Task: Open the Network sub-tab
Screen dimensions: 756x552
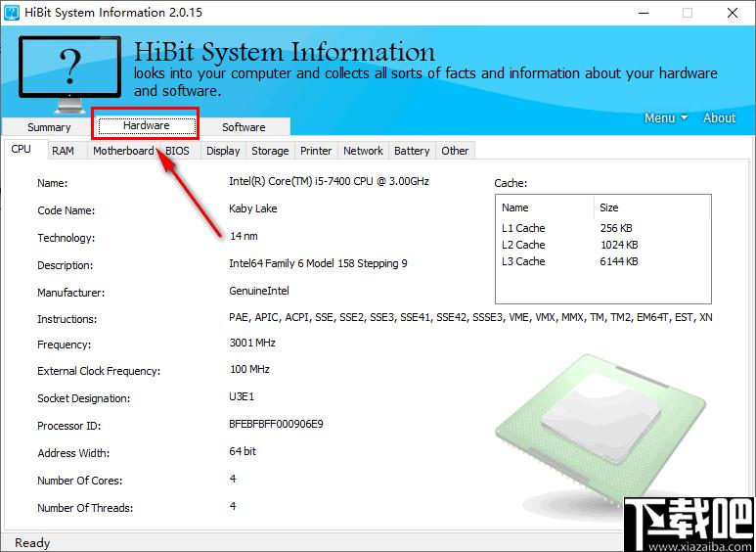Action: click(363, 151)
